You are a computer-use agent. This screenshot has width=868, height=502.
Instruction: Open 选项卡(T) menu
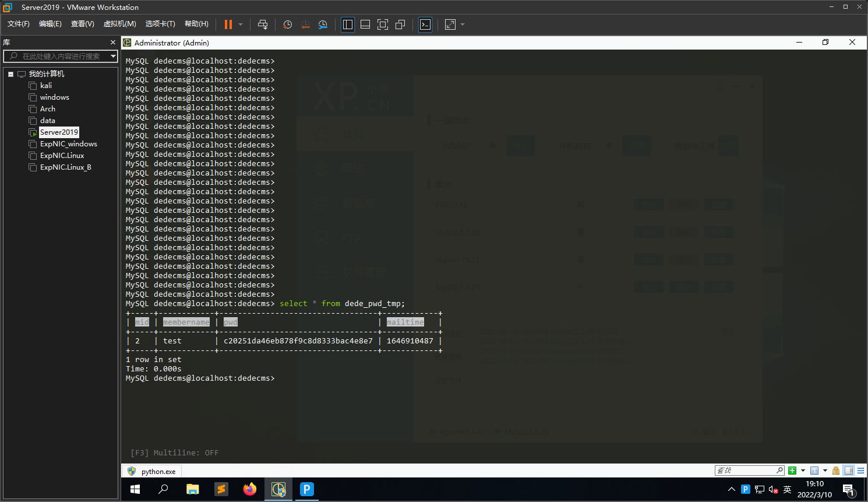160,24
